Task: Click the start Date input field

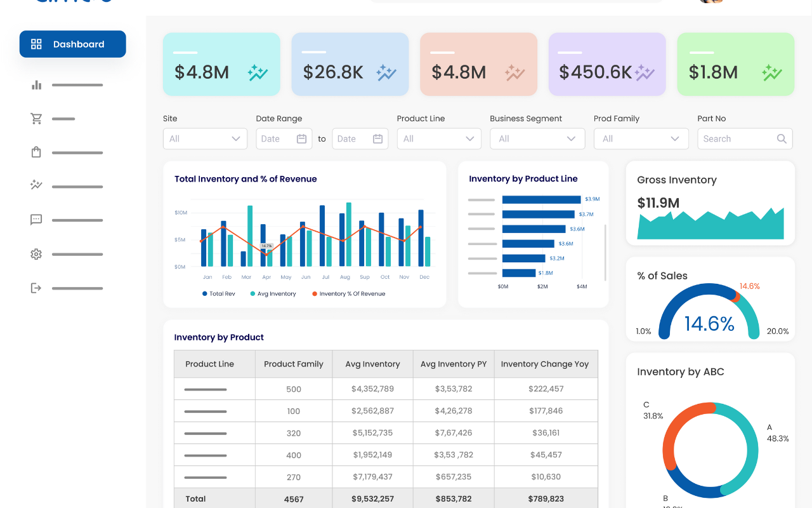Action: (x=284, y=138)
